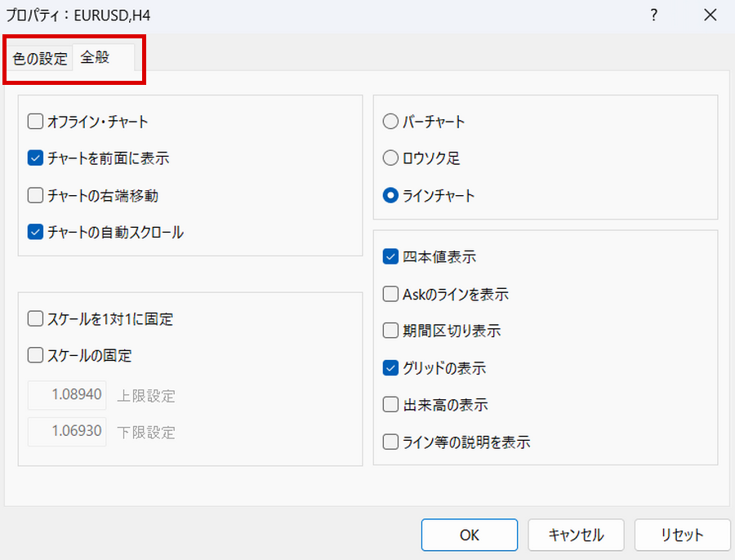
Task: Check スケールを1対1に固定
Action: [35, 318]
